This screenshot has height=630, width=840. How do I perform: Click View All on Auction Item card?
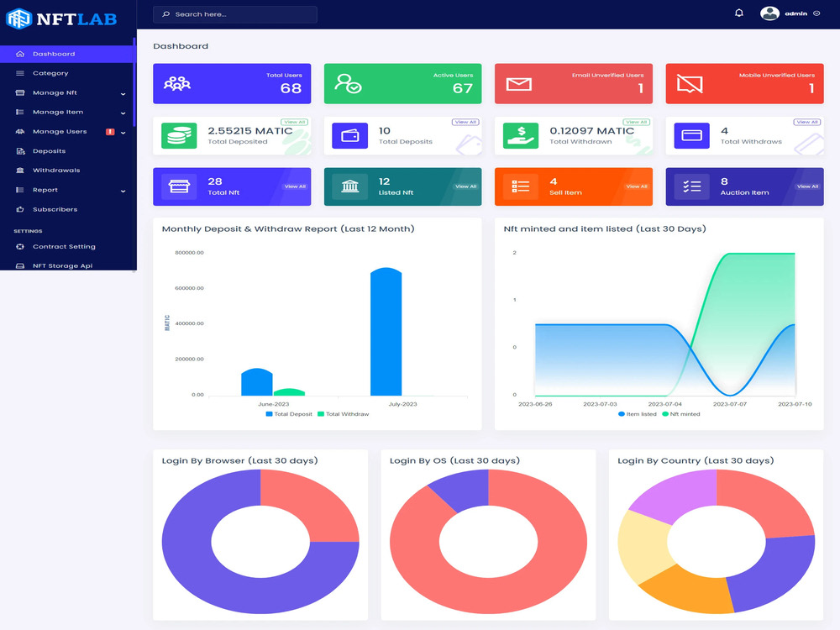pos(807,186)
